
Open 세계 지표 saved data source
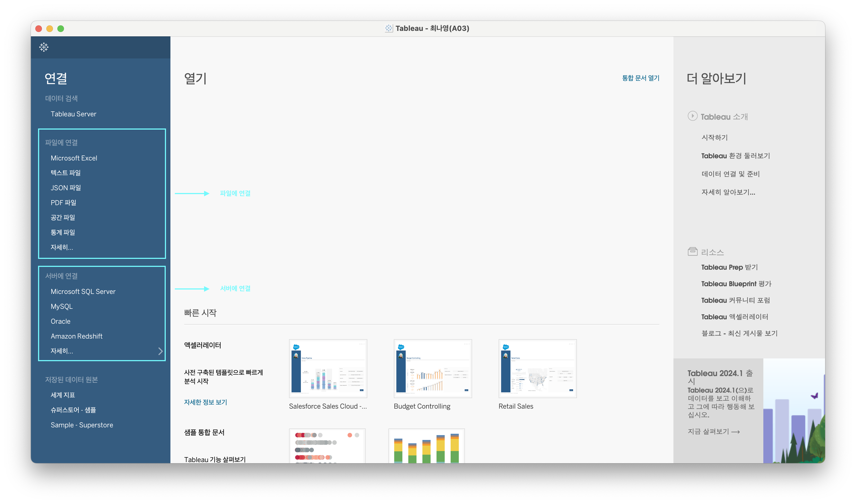63,395
